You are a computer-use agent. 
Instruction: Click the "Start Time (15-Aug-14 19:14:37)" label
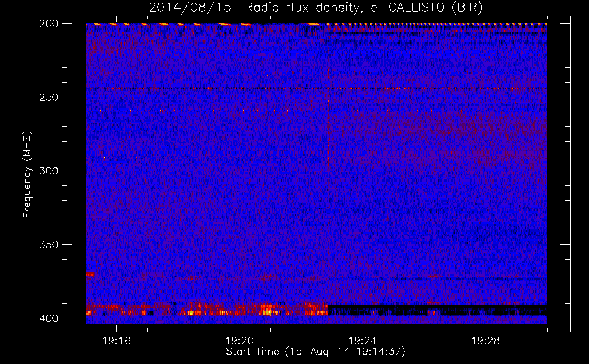316,352
